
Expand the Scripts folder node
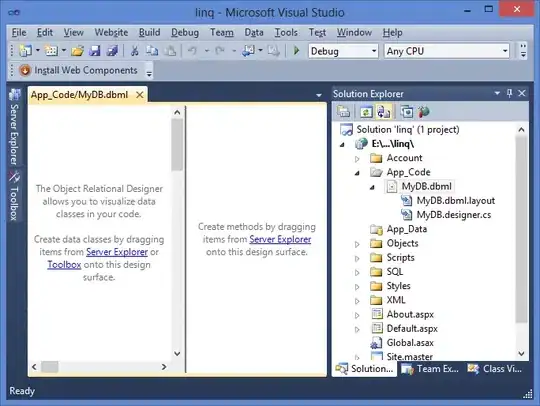(357, 258)
